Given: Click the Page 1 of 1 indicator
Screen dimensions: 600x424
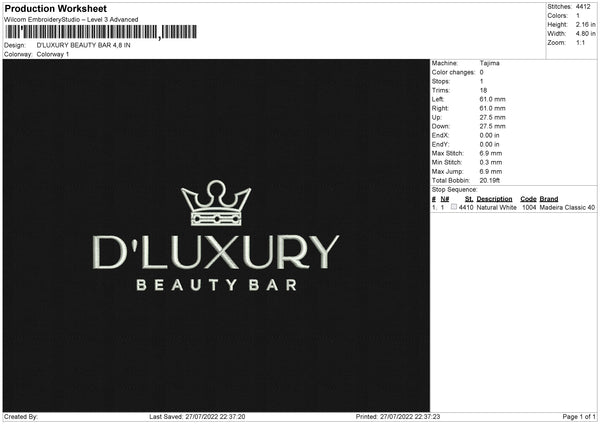Looking at the screenshot, I should (579, 417).
